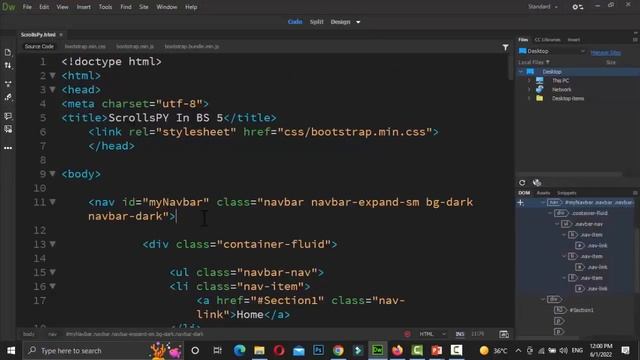
Task: Open the Windows Start menu
Action: (11, 350)
